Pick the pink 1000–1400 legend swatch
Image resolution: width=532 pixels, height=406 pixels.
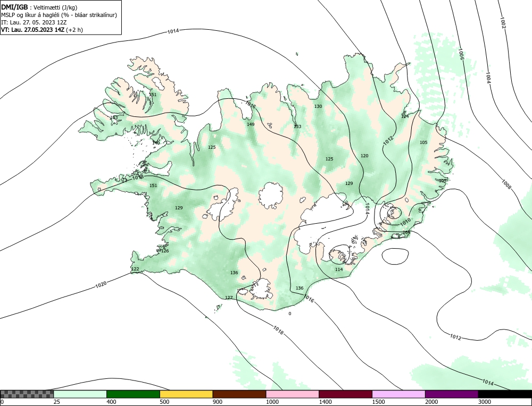(293, 394)
